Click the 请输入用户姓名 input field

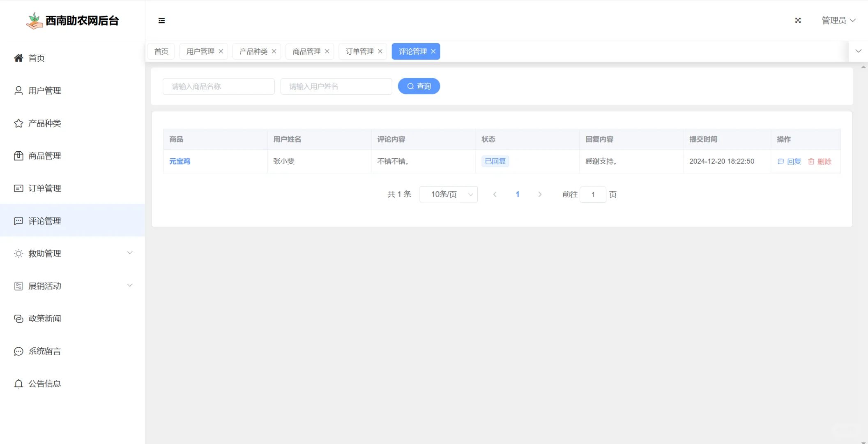(x=336, y=86)
